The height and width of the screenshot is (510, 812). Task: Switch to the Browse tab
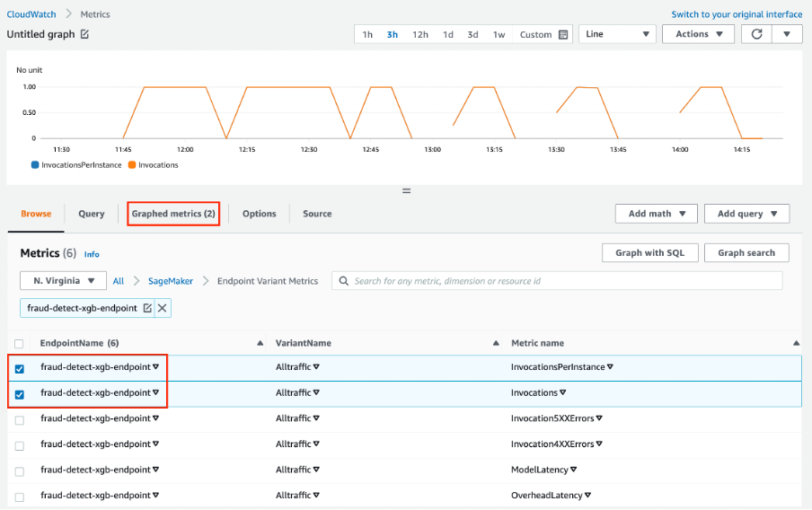coord(36,214)
